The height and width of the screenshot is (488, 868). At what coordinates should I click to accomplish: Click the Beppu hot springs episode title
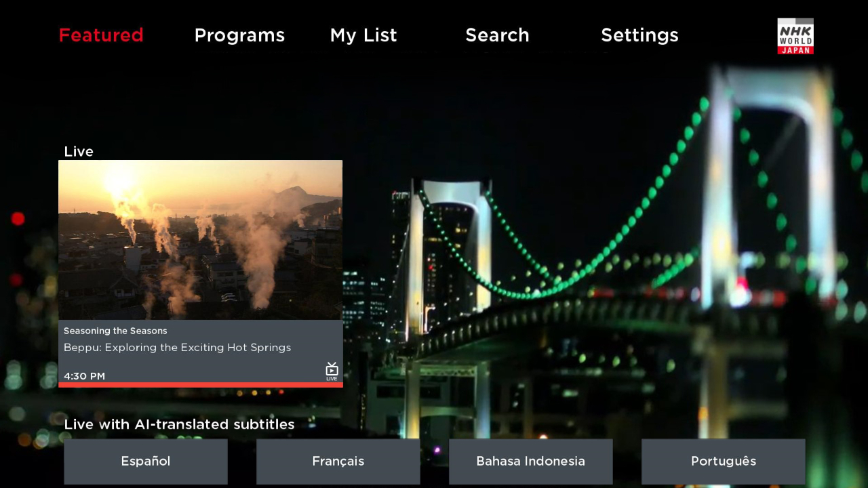coord(177,348)
